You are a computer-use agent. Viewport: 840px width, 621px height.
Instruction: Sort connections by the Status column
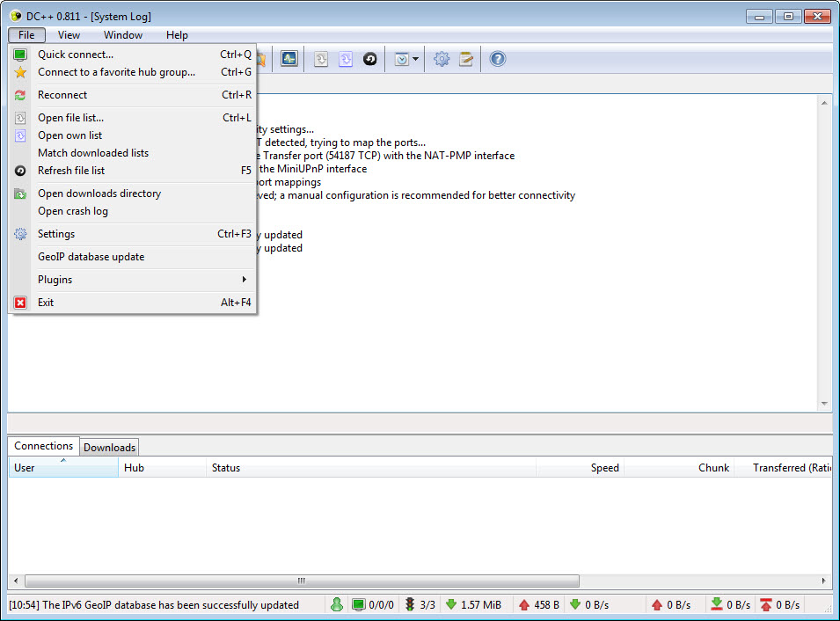(370, 468)
